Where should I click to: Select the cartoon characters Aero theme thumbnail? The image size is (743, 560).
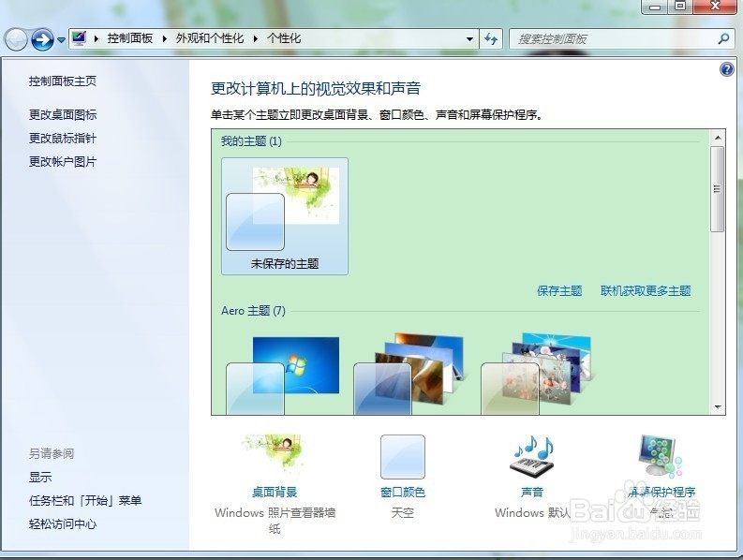(538, 374)
